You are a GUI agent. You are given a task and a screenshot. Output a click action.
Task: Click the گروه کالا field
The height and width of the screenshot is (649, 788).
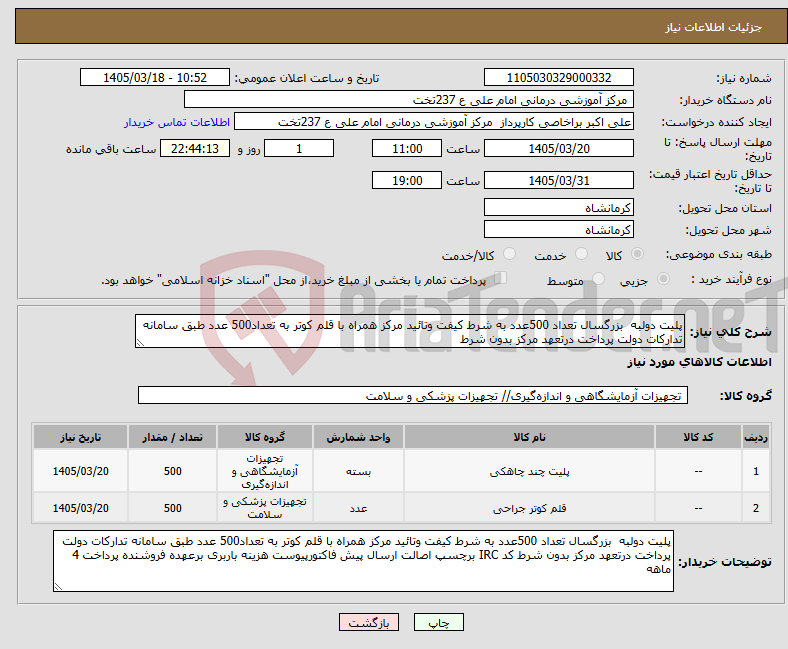pyautogui.click(x=413, y=395)
